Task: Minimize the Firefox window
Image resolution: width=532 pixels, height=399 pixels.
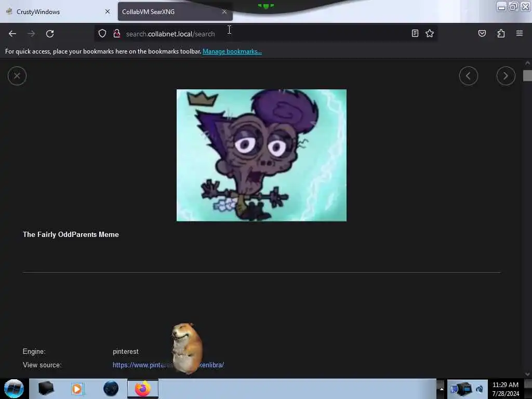Action: pos(501,7)
